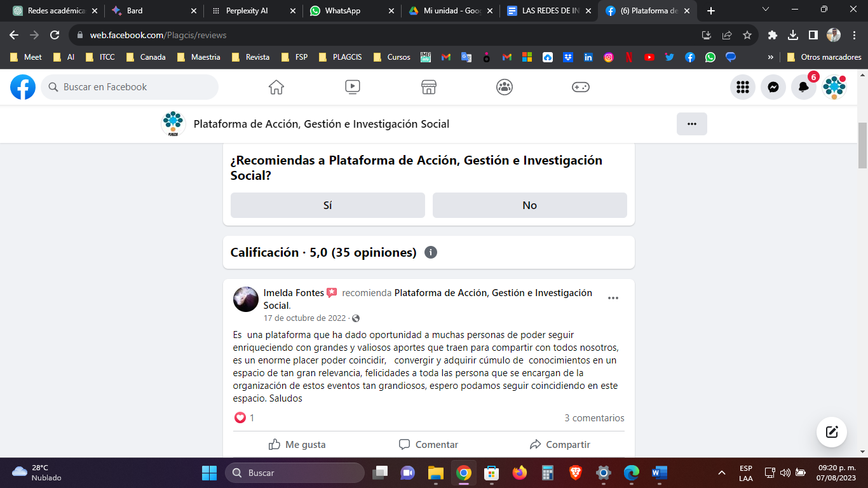Open Imelda Fontes profile picture
Image resolution: width=868 pixels, height=488 pixels.
point(246,299)
